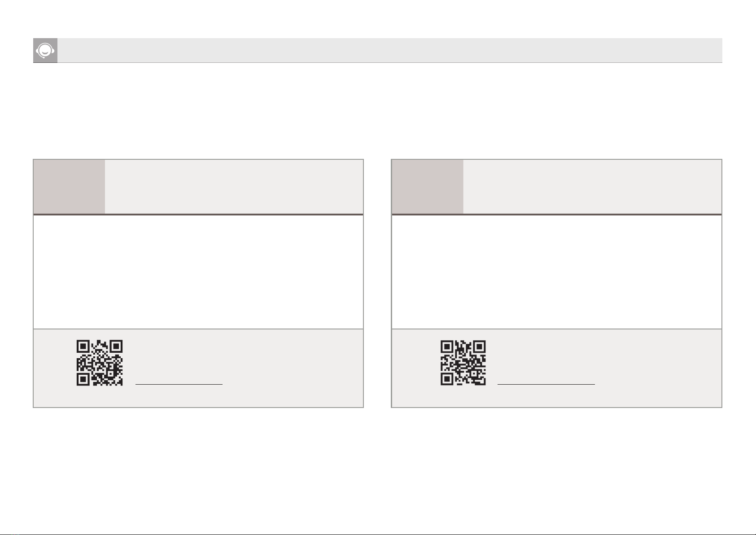Click the left QR code
This screenshot has width=756, height=535.
coord(100,363)
